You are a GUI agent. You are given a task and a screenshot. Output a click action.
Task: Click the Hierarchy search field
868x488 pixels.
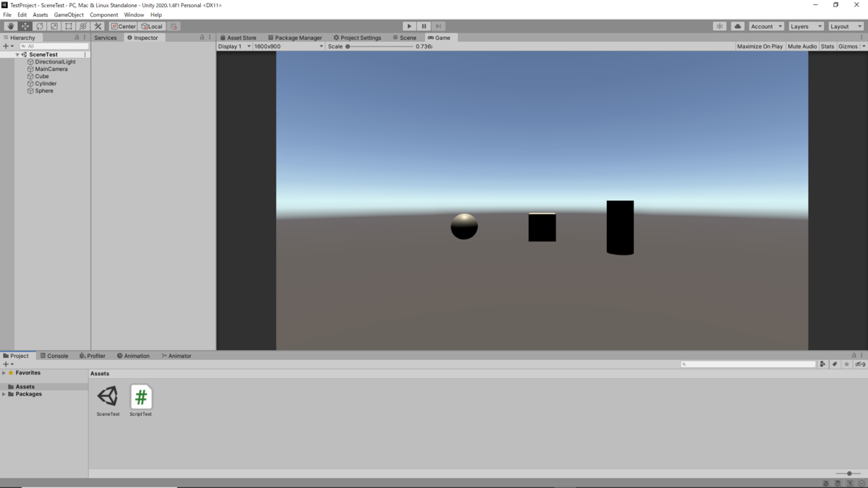[x=54, y=46]
